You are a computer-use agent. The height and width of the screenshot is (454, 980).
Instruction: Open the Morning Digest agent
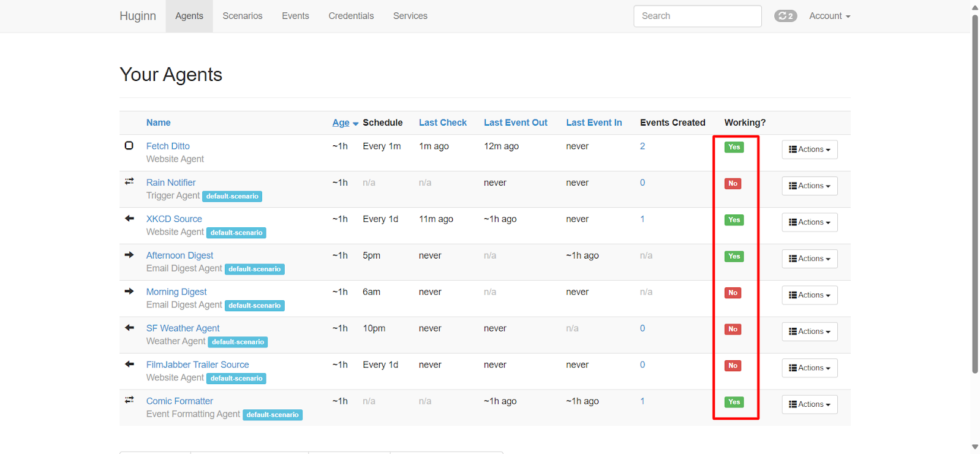pos(176,292)
